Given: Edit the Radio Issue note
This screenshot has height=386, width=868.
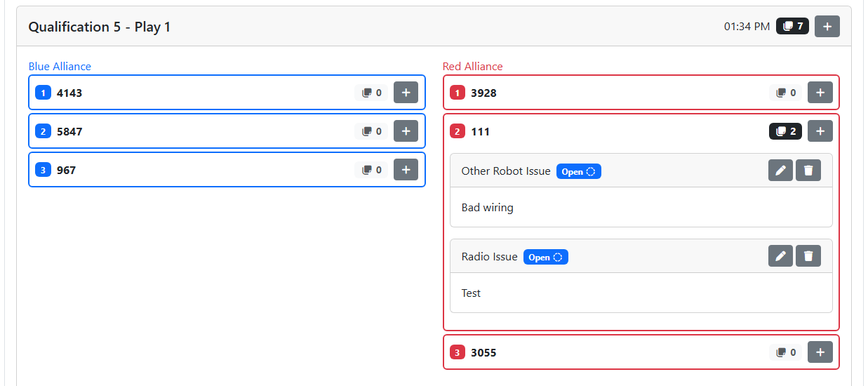Looking at the screenshot, I should tap(780, 255).
